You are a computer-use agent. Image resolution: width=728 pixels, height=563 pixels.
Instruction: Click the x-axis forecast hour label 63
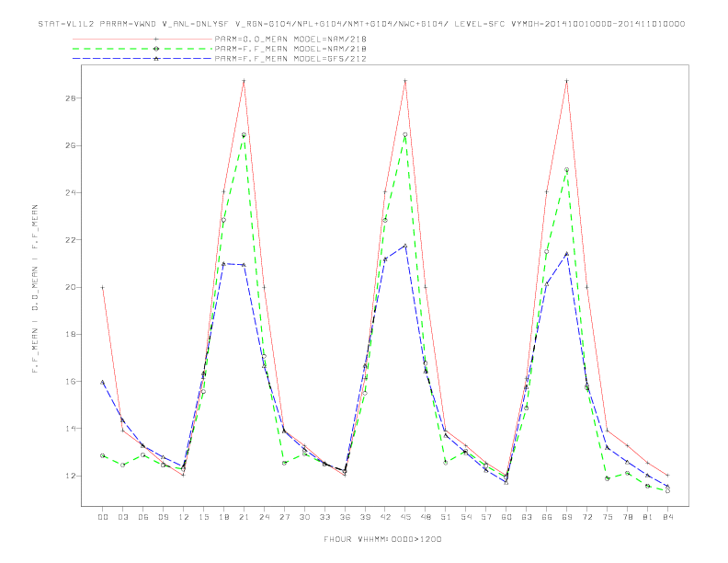pyautogui.click(x=527, y=517)
